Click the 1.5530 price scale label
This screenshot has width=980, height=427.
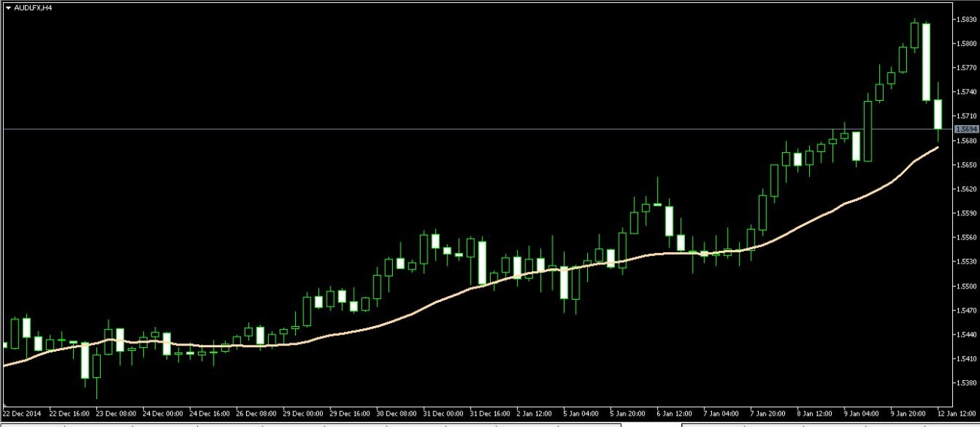click(x=966, y=261)
